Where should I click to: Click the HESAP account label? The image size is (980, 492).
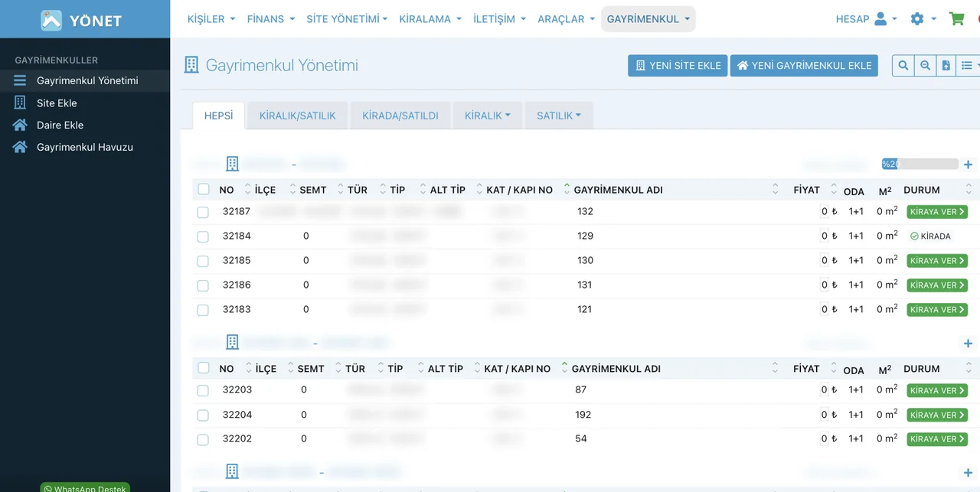[x=853, y=19]
